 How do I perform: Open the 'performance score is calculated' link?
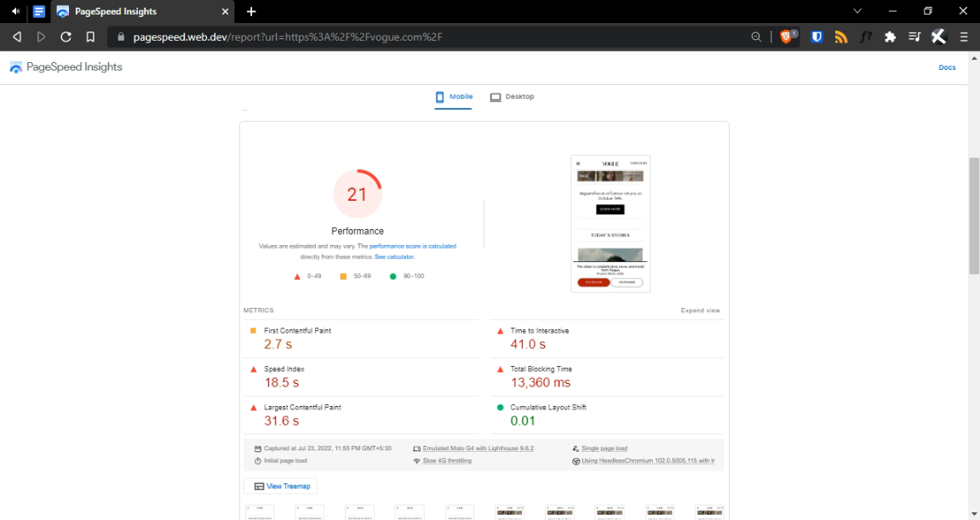412,246
